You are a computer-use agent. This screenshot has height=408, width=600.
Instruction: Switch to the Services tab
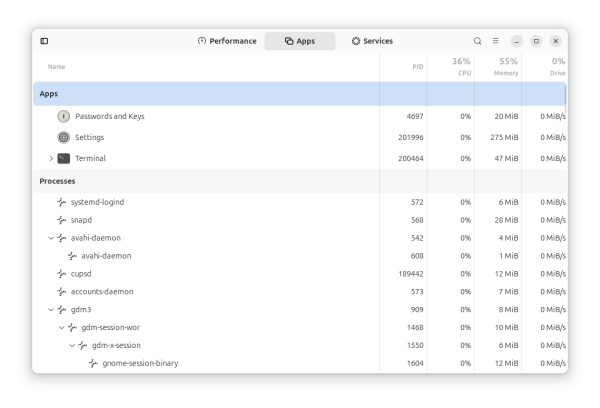tap(371, 41)
